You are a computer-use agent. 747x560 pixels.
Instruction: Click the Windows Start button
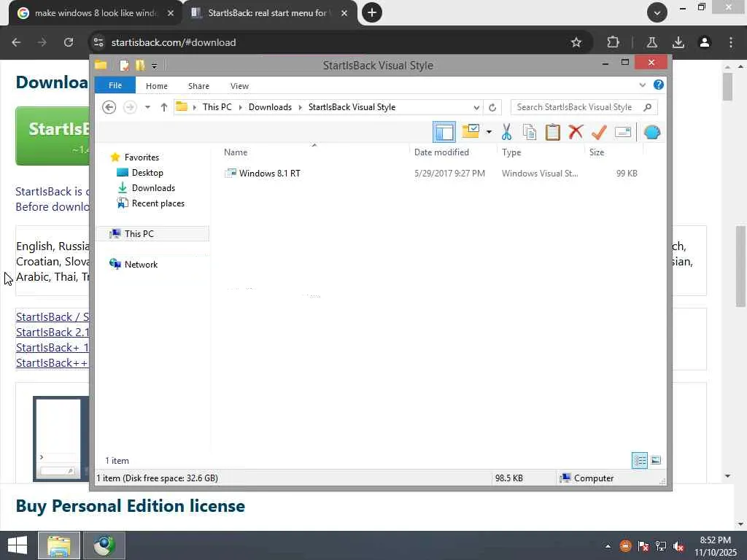pyautogui.click(x=18, y=545)
